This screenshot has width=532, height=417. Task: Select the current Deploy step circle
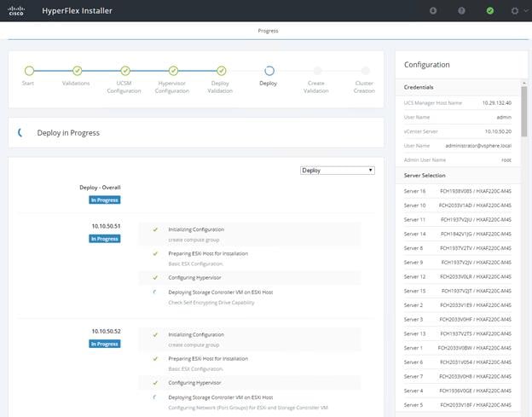269,71
